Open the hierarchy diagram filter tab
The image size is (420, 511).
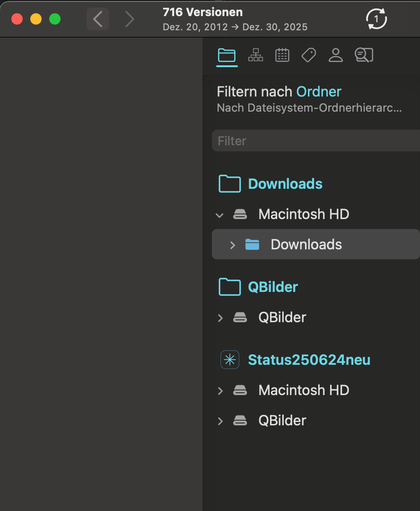[x=255, y=56]
